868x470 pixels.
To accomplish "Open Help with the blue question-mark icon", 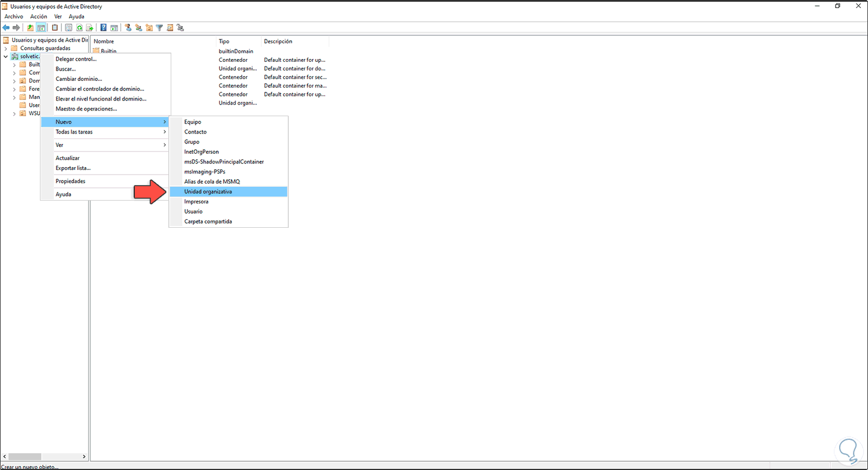I will (104, 28).
